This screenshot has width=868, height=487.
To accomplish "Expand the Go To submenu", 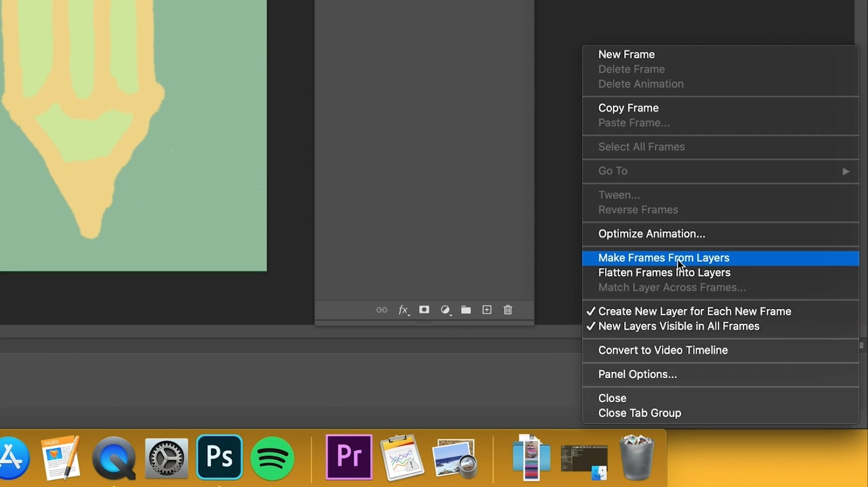I will (x=845, y=171).
